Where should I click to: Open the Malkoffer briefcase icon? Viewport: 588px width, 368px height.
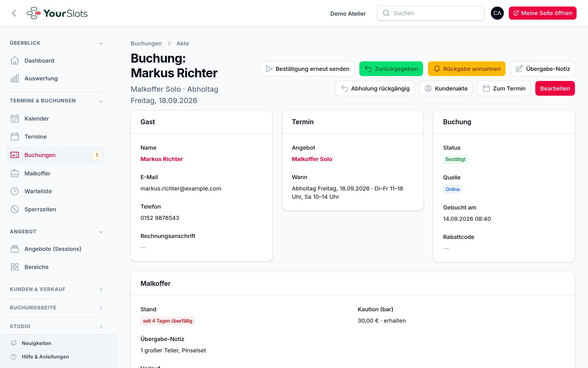click(15, 173)
